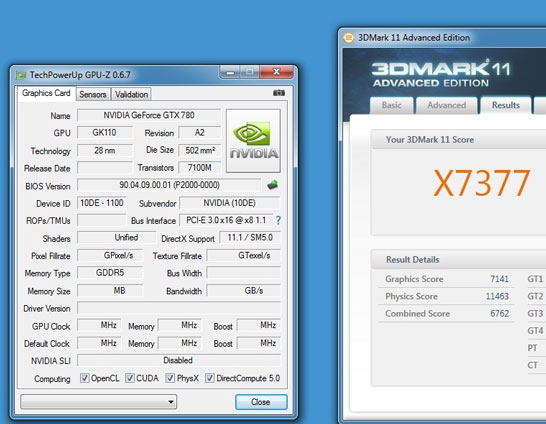Open the Validation tab
546x424 pixels.
(x=131, y=94)
